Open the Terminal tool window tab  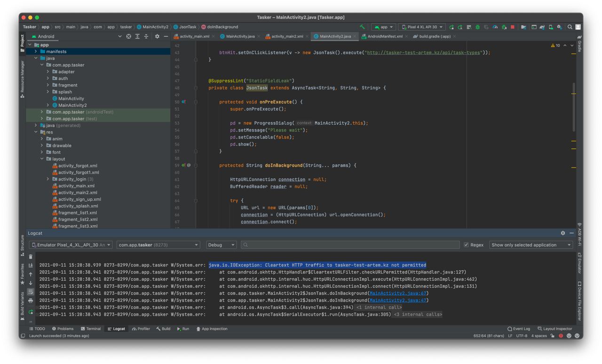point(90,329)
